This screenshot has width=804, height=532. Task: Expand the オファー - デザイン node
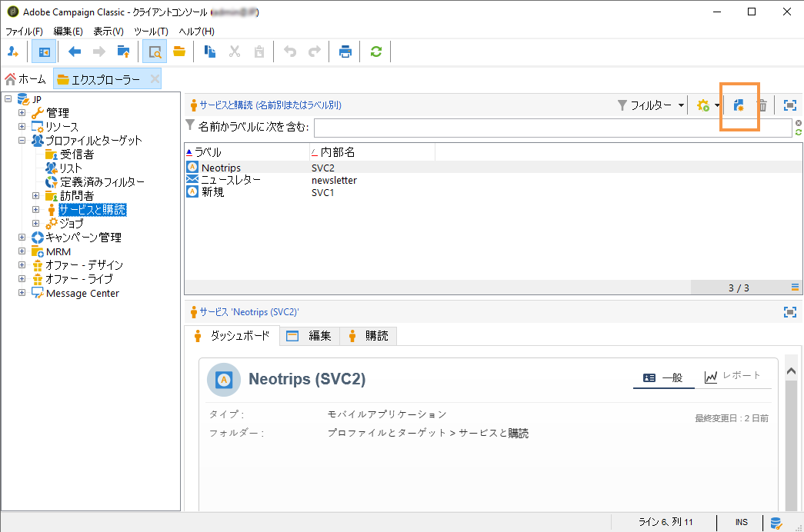pos(22,265)
